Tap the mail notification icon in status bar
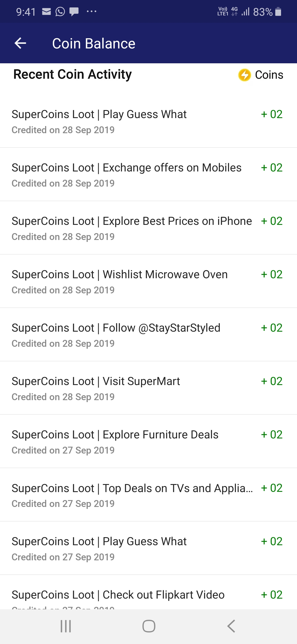The image size is (297, 644). point(46,11)
